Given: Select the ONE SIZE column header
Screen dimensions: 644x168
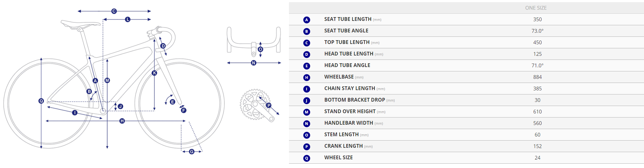Looking at the screenshot, I should [536, 8].
